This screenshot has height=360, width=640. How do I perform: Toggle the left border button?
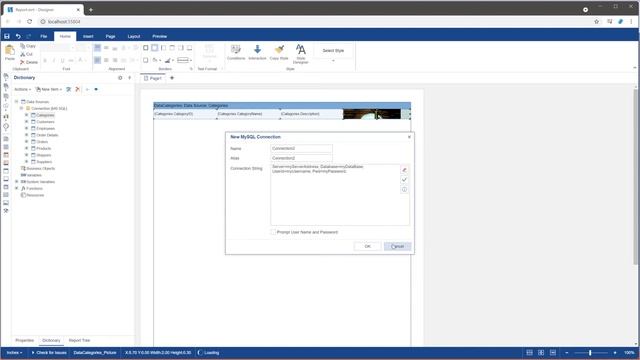click(163, 48)
